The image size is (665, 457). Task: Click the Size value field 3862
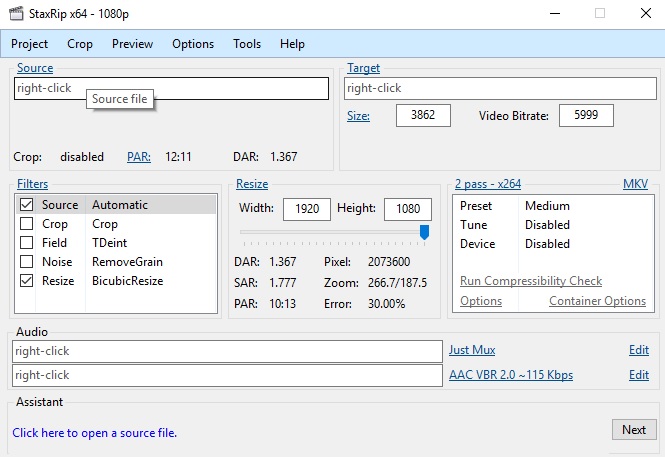423,115
